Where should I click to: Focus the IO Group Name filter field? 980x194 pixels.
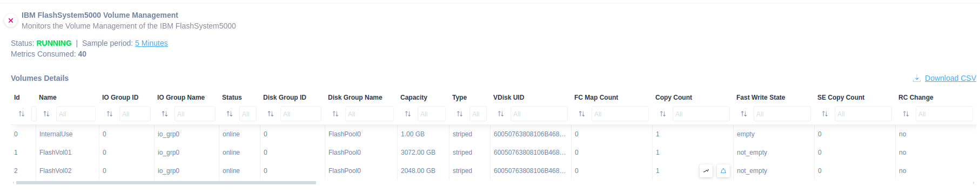(195, 114)
